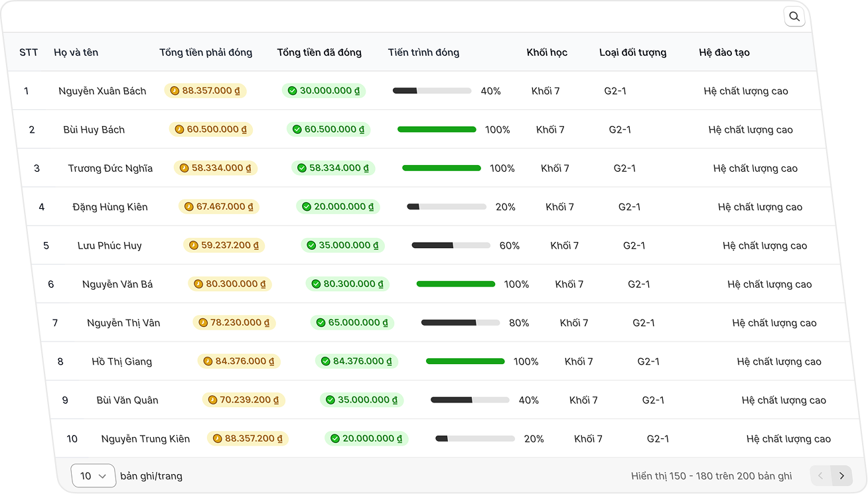Viewport: 868px width, 494px height.
Task: Open the 10 records per page dropdown
Action: [x=94, y=475]
